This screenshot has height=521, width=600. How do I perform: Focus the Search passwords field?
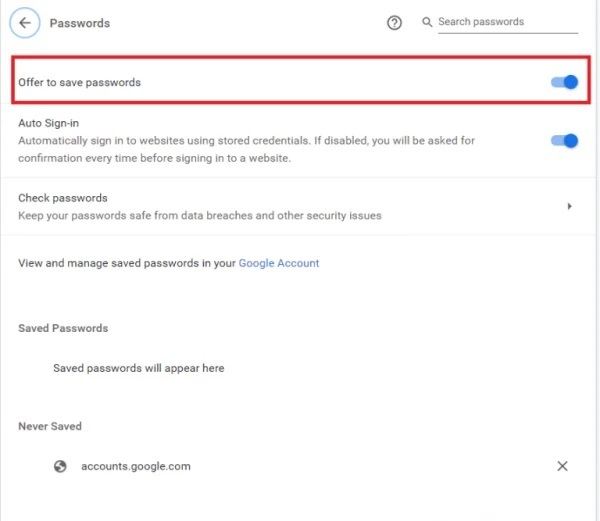[x=507, y=22]
